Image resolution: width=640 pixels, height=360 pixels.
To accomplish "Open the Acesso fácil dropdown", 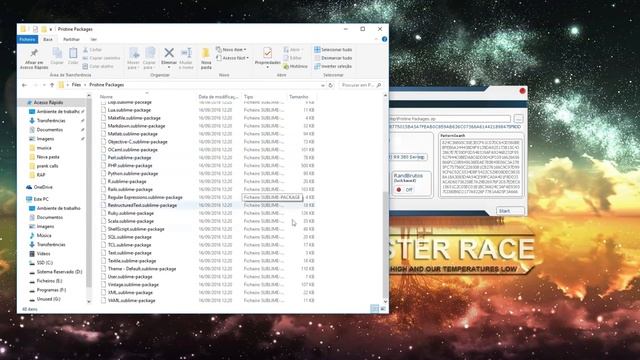I will tap(232, 58).
